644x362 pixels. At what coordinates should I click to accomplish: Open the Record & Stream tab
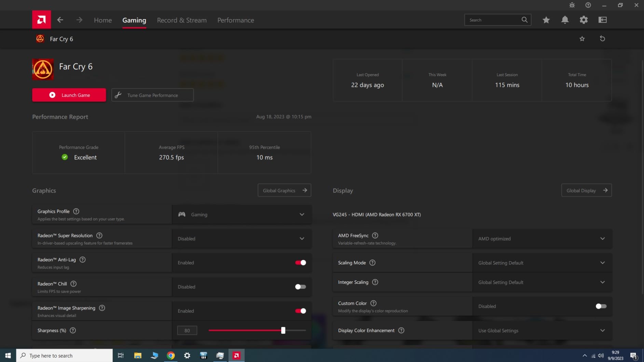[x=182, y=20]
